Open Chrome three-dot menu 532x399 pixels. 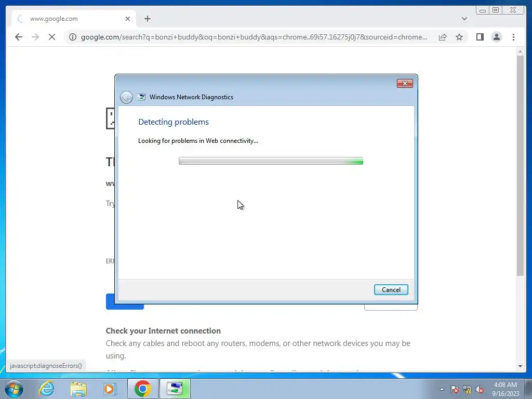coord(513,37)
